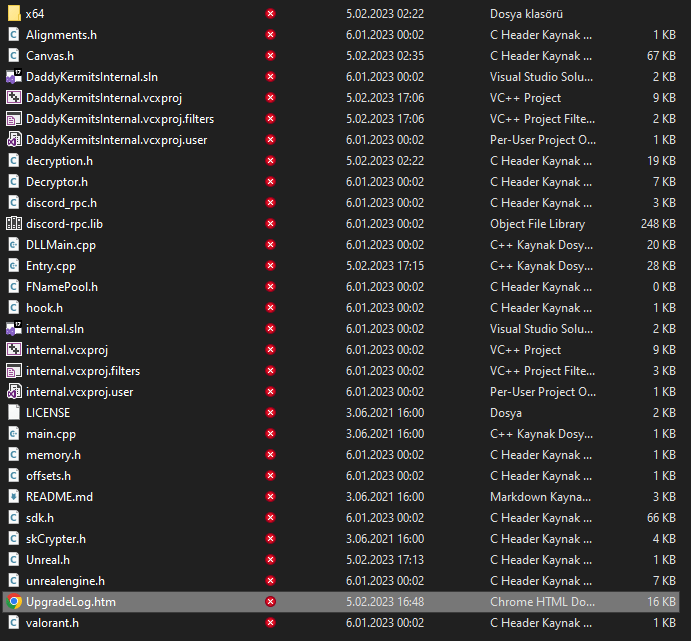Click the 28 KB size of Entry.cpp

tap(661, 266)
